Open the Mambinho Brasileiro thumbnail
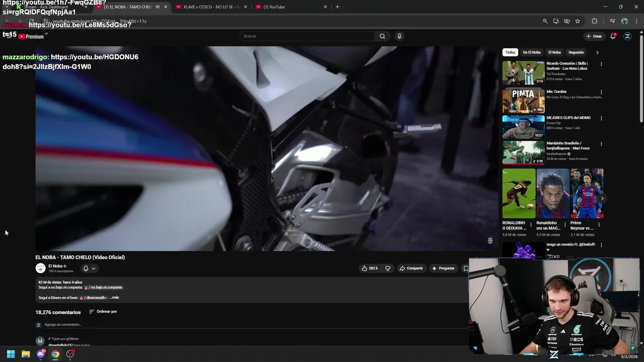The width and height of the screenshot is (644, 362). point(523,153)
